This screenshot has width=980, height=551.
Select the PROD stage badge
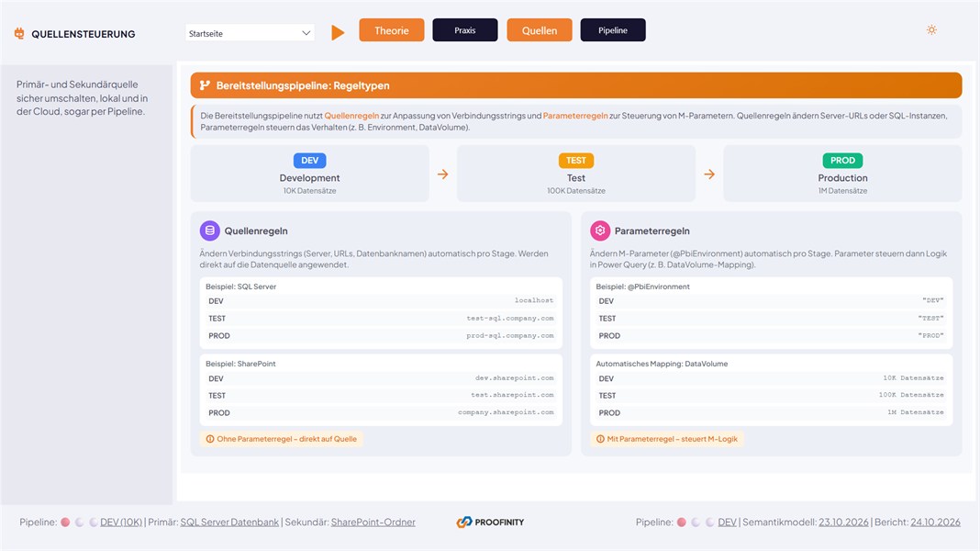[842, 160]
